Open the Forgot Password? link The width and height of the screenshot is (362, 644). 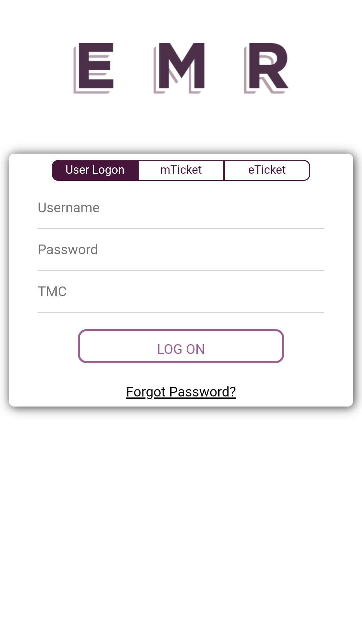point(181,392)
